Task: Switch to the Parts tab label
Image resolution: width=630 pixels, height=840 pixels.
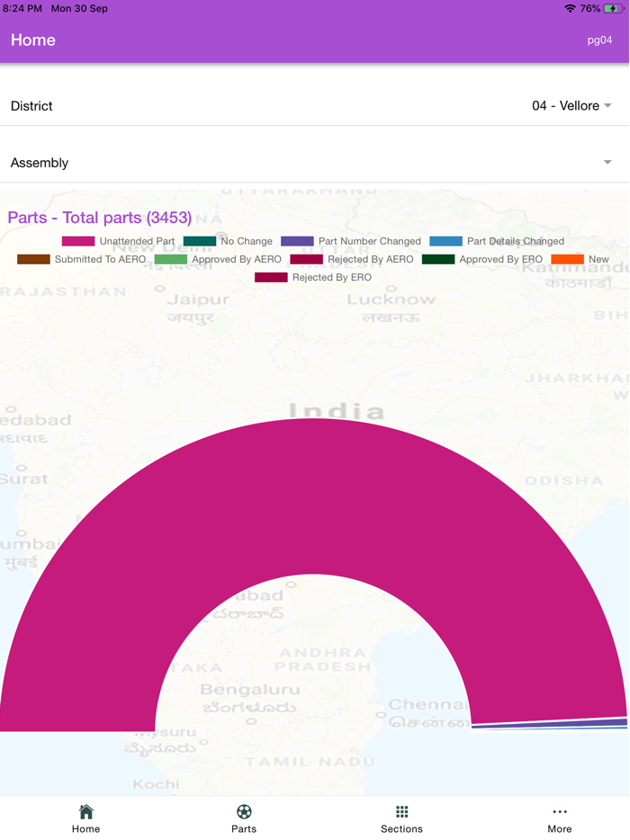Action: coord(244,828)
